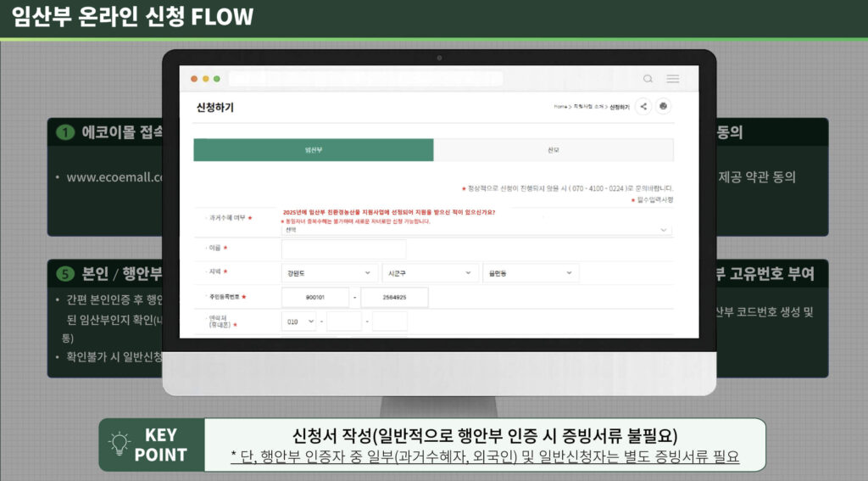Click the yellow window dot in mock browser
The width and height of the screenshot is (868, 481).
click(x=205, y=79)
